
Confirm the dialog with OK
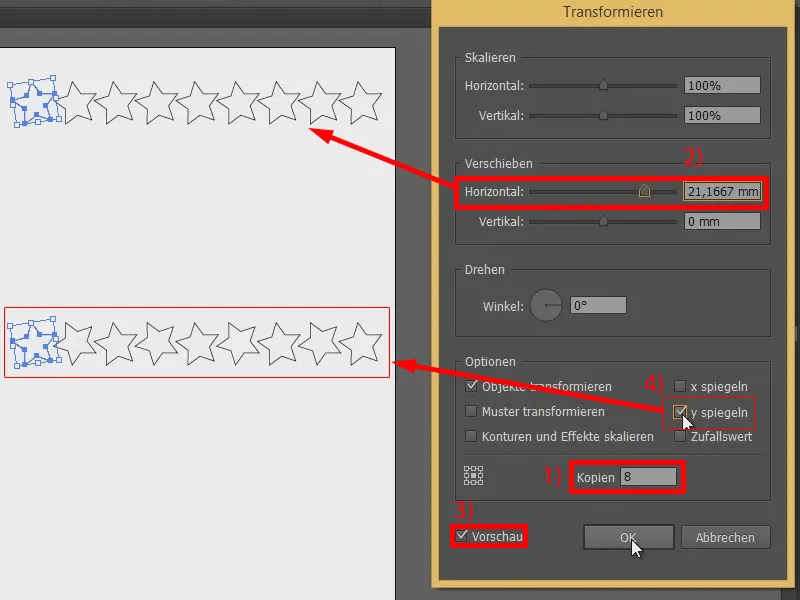[x=629, y=537]
